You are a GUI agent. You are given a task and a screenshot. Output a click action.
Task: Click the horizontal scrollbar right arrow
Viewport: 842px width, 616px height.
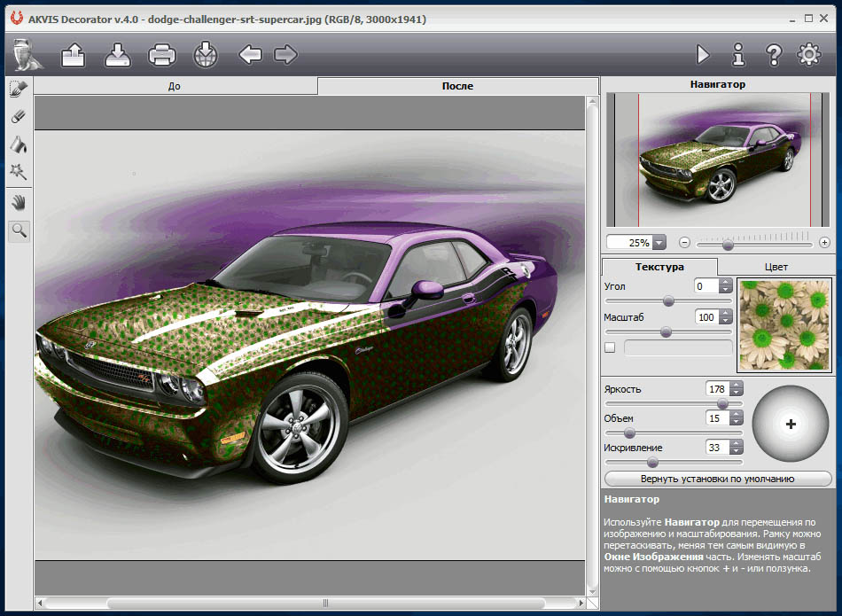pos(581,603)
